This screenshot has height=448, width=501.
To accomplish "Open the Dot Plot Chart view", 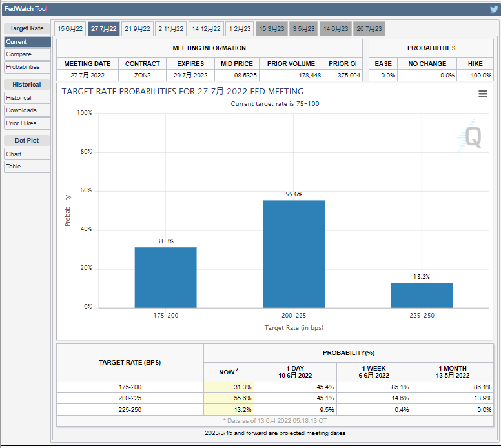I will click(x=14, y=154).
